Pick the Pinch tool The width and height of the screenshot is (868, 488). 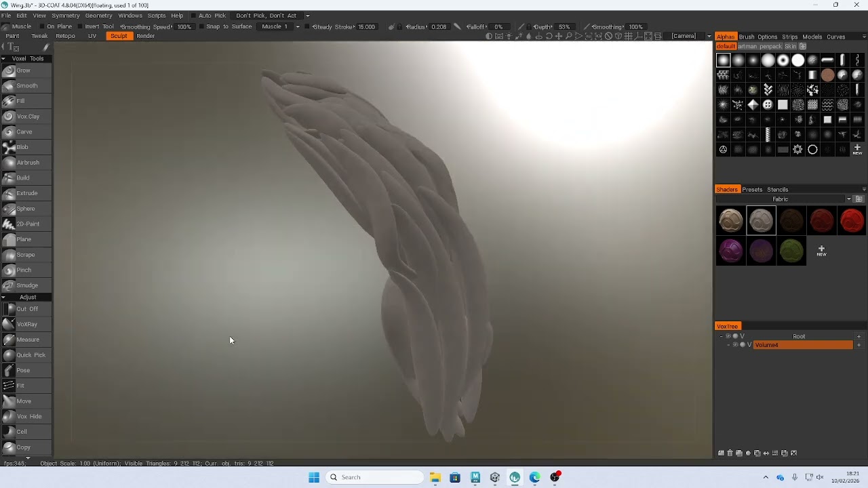click(26, 270)
